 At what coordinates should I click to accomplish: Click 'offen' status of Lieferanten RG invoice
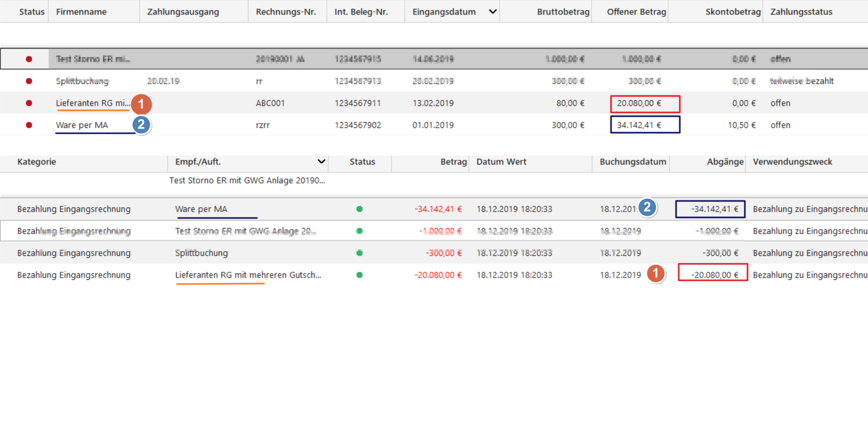click(x=780, y=103)
